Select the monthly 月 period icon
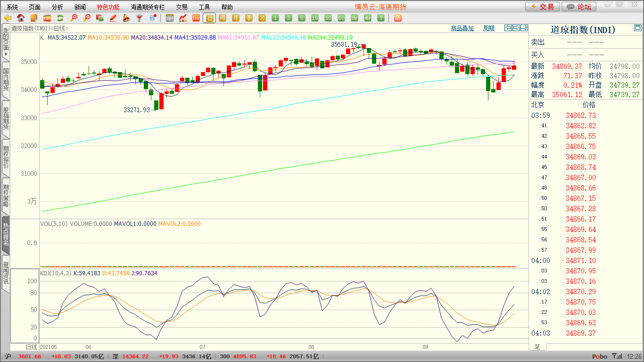The height and width of the screenshot is (362, 644). pyautogui.click(x=236, y=18)
